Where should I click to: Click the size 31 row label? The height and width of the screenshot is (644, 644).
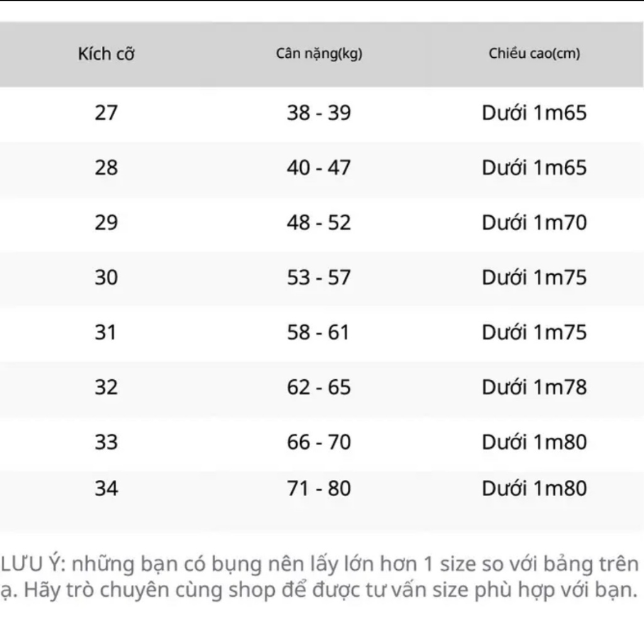click(x=106, y=332)
